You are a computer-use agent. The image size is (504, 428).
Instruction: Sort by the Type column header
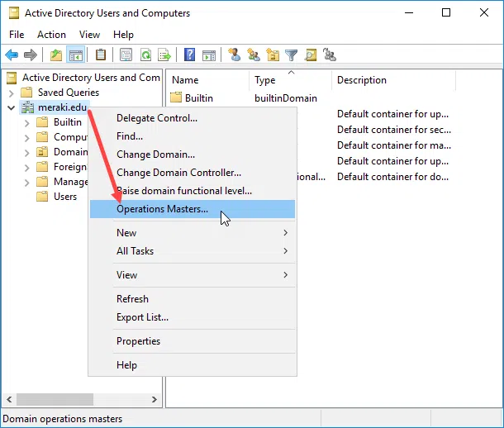click(291, 80)
